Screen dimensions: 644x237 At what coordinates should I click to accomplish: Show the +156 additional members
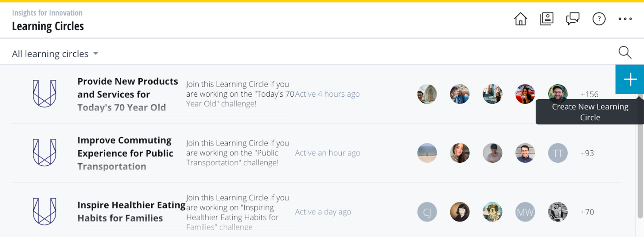(x=589, y=94)
